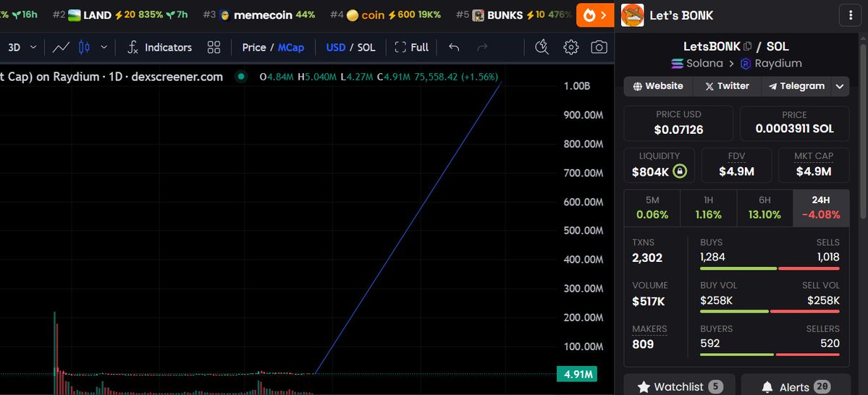Set chart currency to SOL
The width and height of the screenshot is (868, 395).
point(366,48)
